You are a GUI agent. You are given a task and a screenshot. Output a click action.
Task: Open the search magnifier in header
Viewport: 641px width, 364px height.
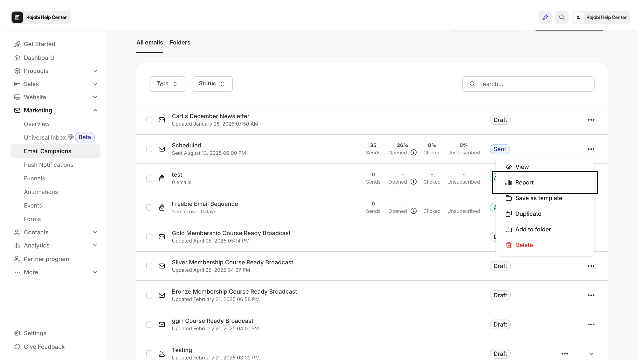click(x=562, y=17)
